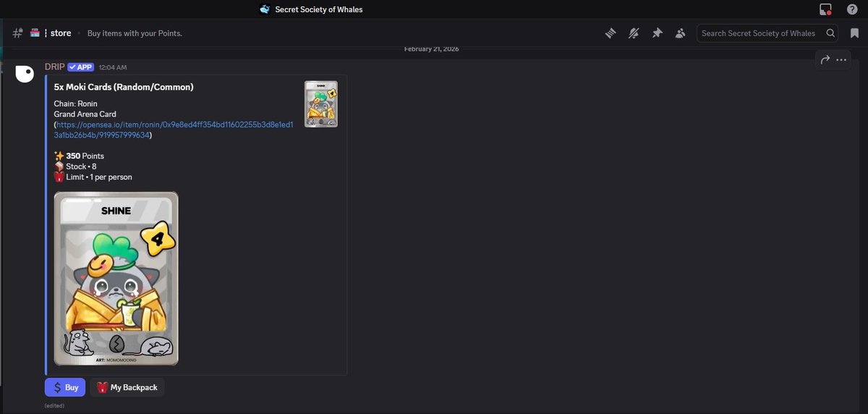Click the 'Stock • 8' text
Viewport: 868px width, 414px height.
tap(81, 166)
